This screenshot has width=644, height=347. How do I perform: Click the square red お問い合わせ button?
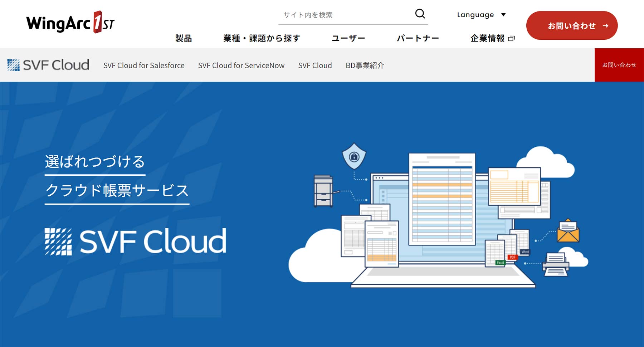(619, 65)
